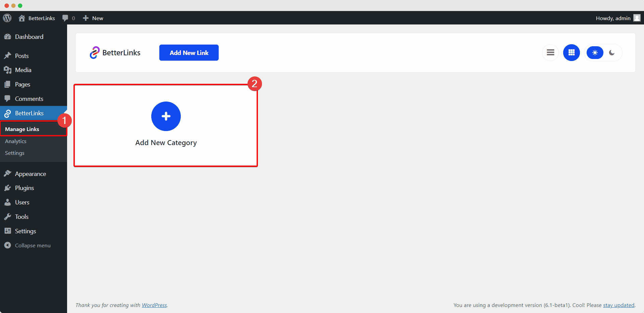The height and width of the screenshot is (313, 644).
Task: Switch to list view layout icon
Action: [550, 53]
